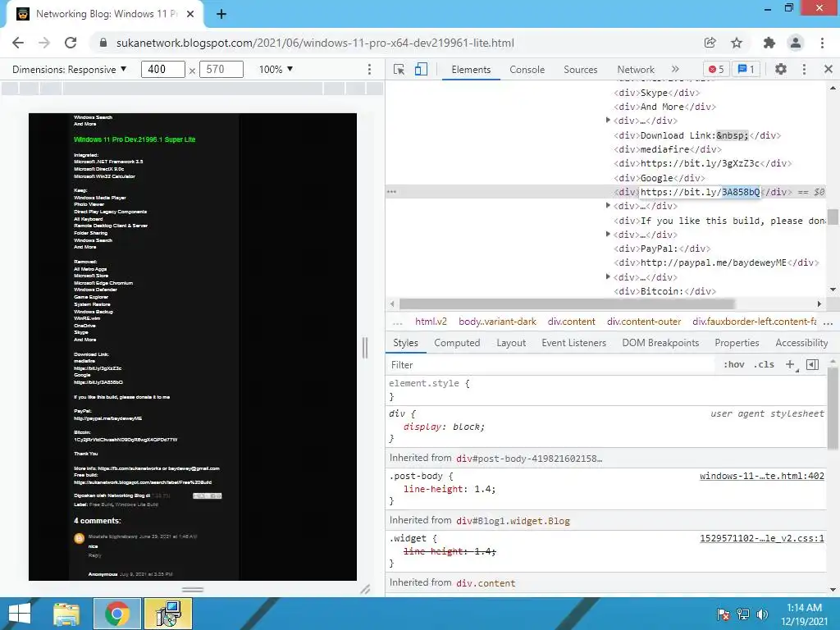The image size is (840, 630).
Task: Open DevTools settings gear
Action: [781, 69]
